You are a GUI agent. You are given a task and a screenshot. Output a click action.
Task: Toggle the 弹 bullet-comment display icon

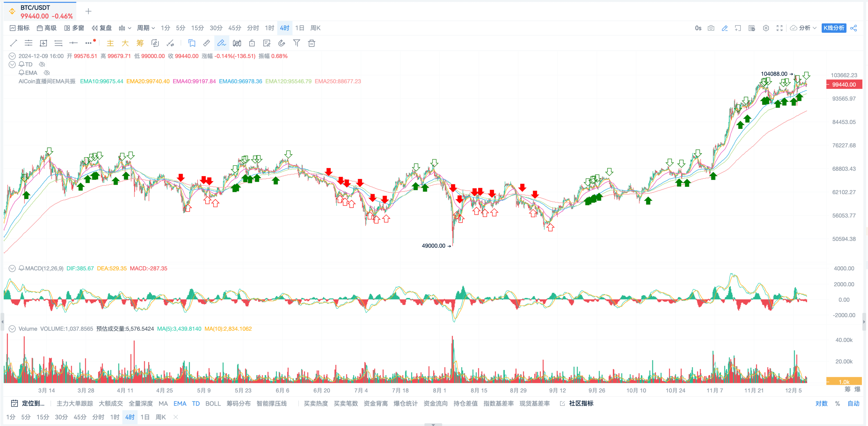point(752,28)
